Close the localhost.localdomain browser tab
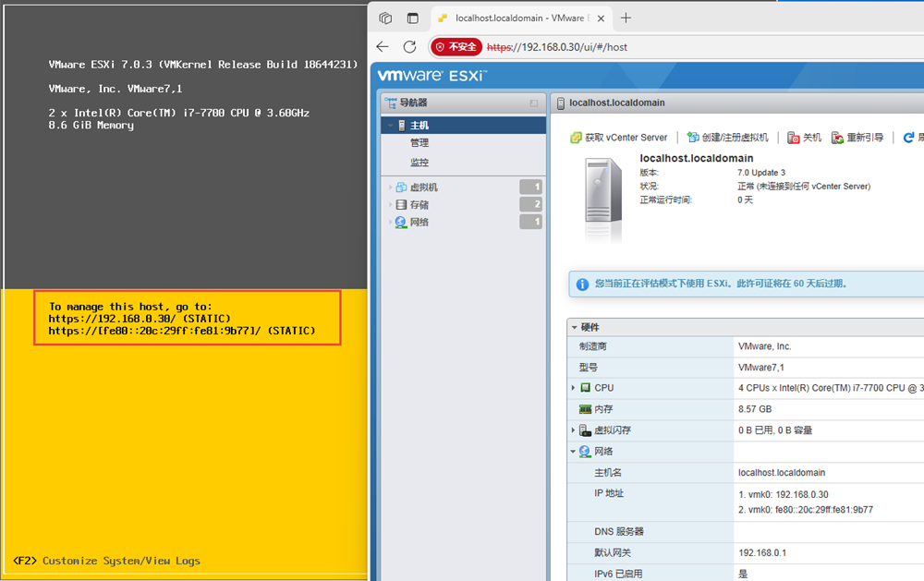 (x=601, y=18)
